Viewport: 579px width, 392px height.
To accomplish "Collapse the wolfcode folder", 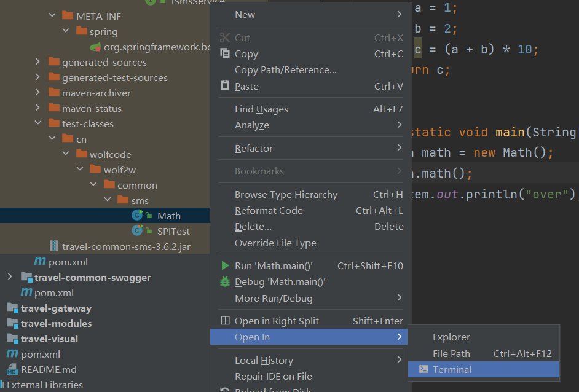I will point(66,154).
